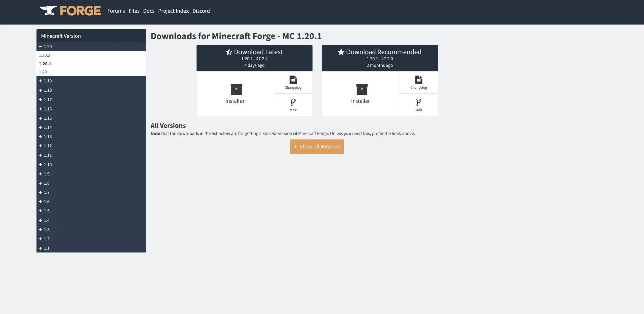Click the Download Latest header title
This screenshot has width=644, height=314.
click(x=258, y=52)
